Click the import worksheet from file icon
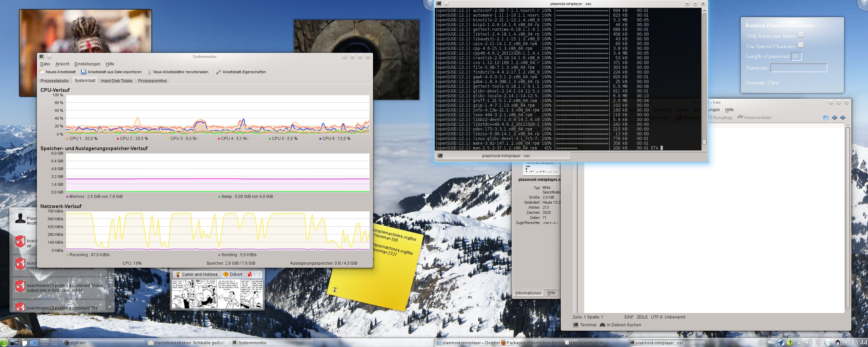The width and height of the screenshot is (868, 347). coord(83,72)
